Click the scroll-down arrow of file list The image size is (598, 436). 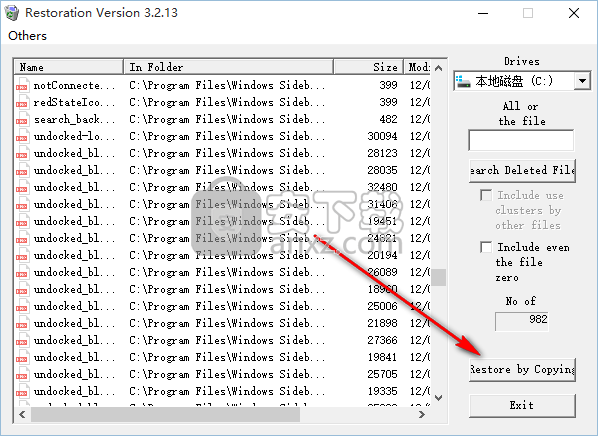point(439,398)
